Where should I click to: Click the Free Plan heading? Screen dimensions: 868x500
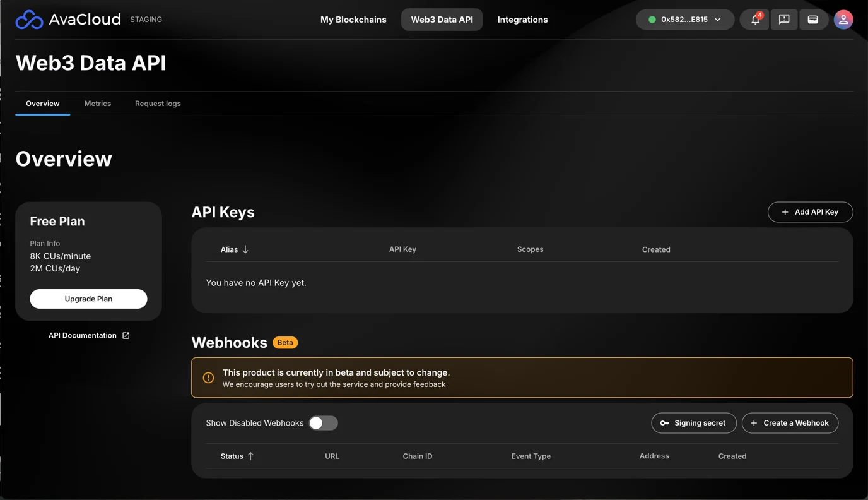coord(57,222)
